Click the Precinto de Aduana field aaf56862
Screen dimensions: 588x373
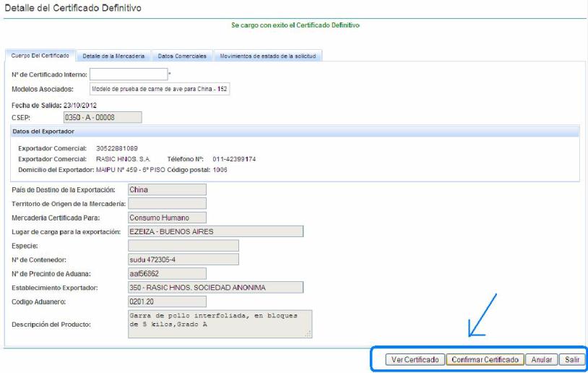click(168, 274)
